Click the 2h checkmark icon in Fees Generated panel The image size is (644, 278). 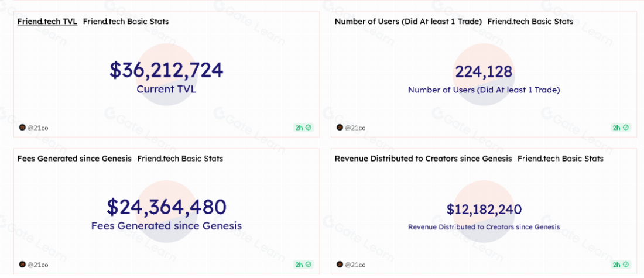coord(309,265)
